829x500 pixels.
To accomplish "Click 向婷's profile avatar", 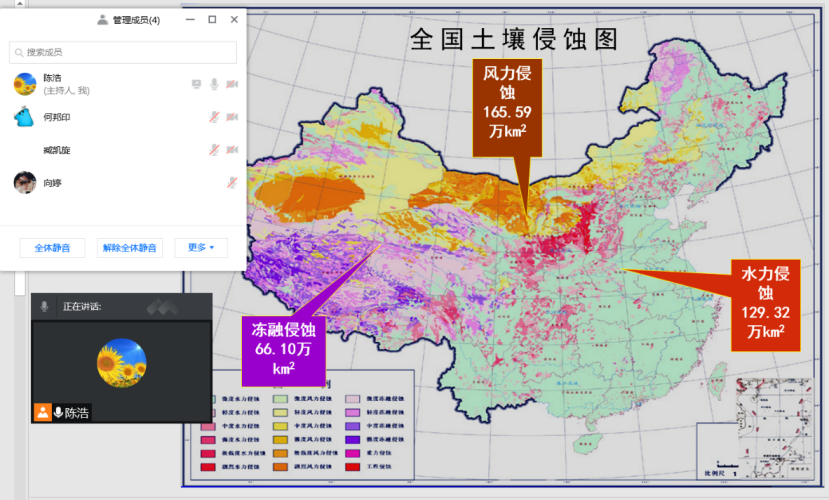I will [25, 182].
